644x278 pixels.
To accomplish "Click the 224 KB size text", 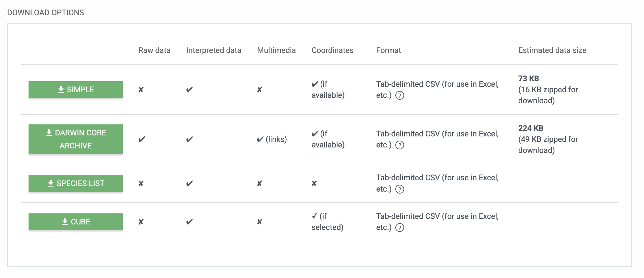I will (x=531, y=128).
